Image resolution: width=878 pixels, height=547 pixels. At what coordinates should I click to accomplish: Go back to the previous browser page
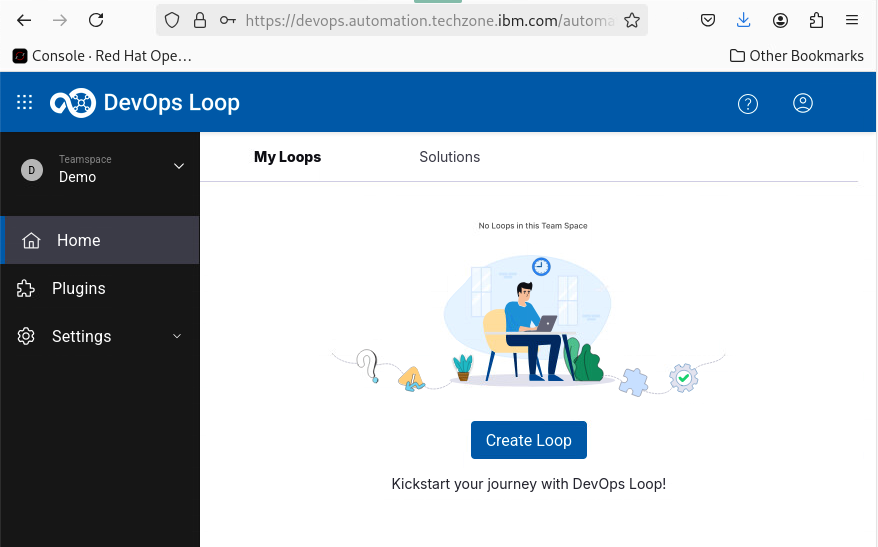pos(24,21)
